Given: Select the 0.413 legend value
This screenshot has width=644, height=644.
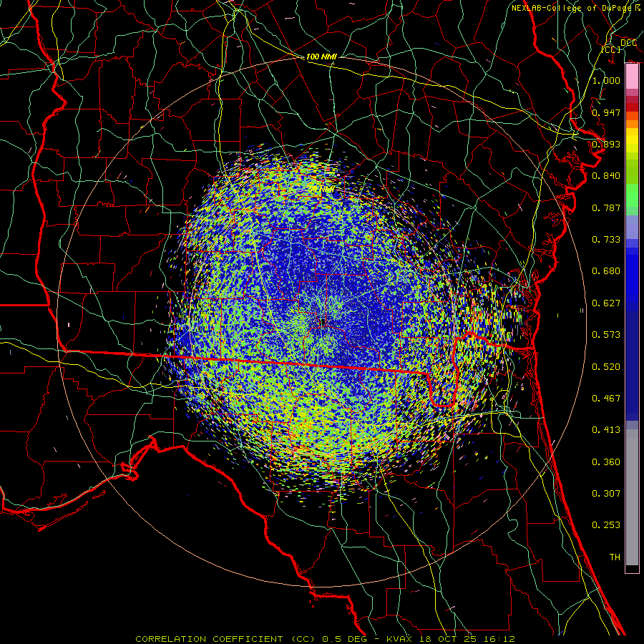Looking at the screenshot, I should (606, 430).
